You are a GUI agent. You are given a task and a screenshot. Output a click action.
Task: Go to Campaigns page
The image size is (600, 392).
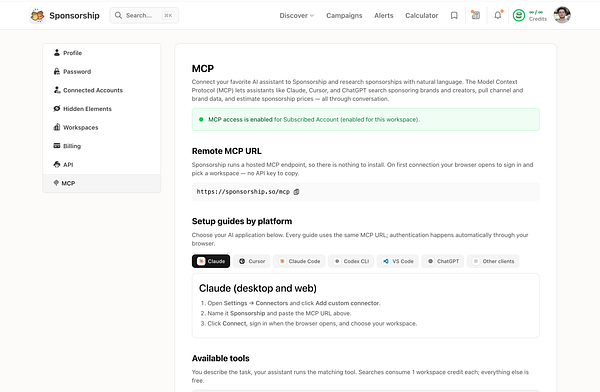coord(344,15)
